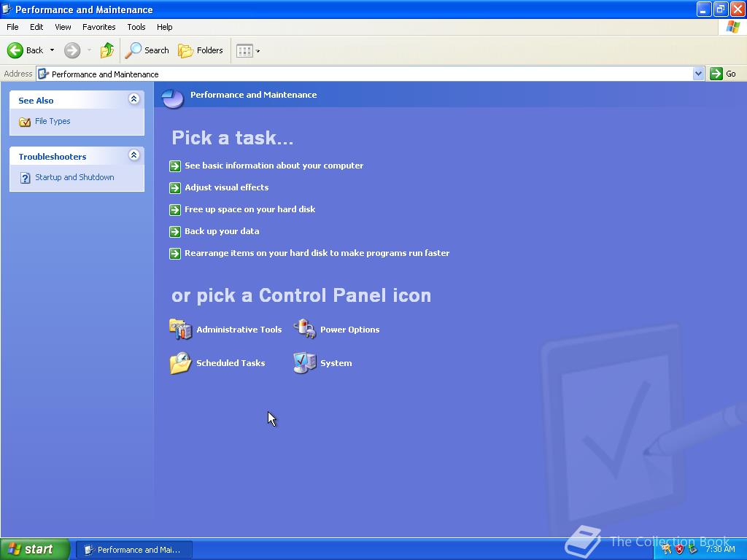Select See basic information about your computer
The image size is (747, 560).
274,166
